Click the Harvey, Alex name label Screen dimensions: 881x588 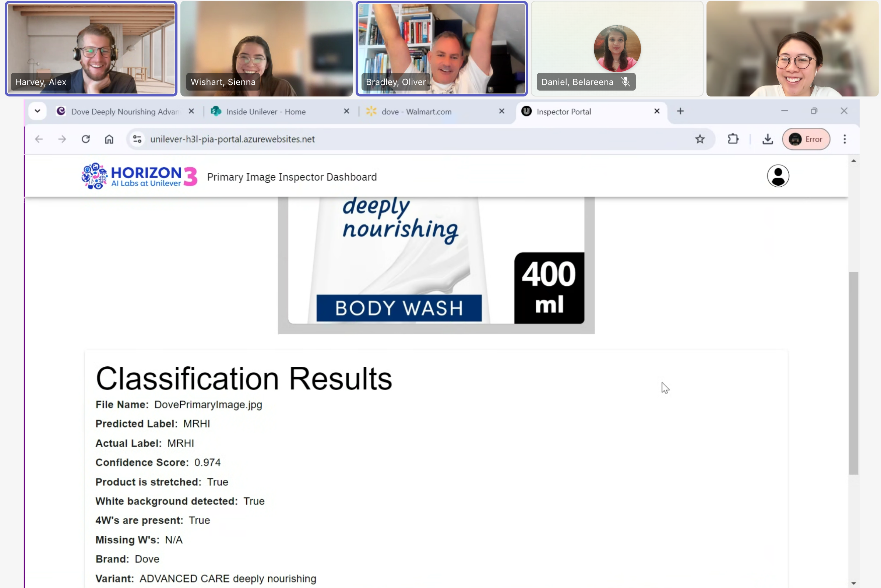click(x=40, y=82)
